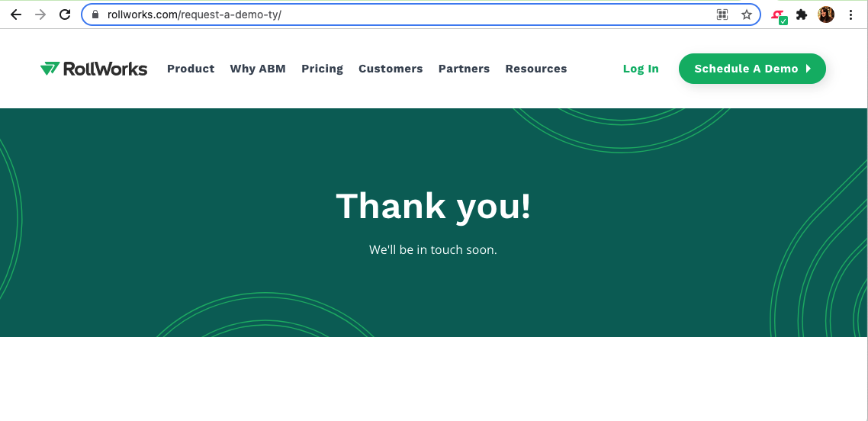Screen dimensions: 868x421
Task: Click the RollWorks logo
Action: click(94, 69)
